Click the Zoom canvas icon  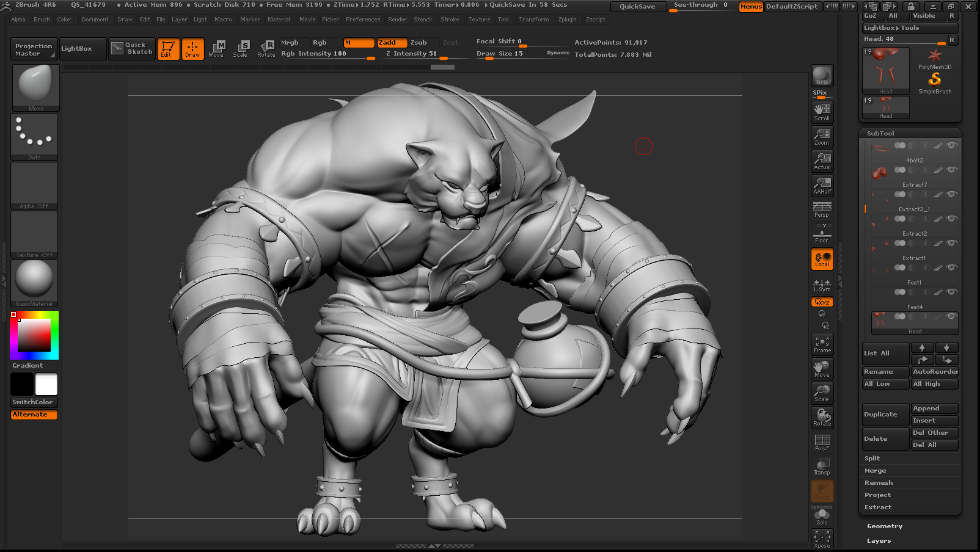(x=822, y=136)
